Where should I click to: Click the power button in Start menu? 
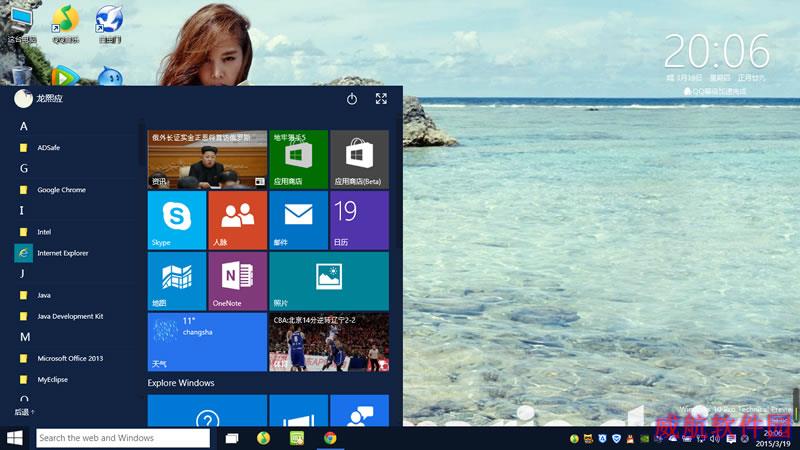[x=352, y=99]
